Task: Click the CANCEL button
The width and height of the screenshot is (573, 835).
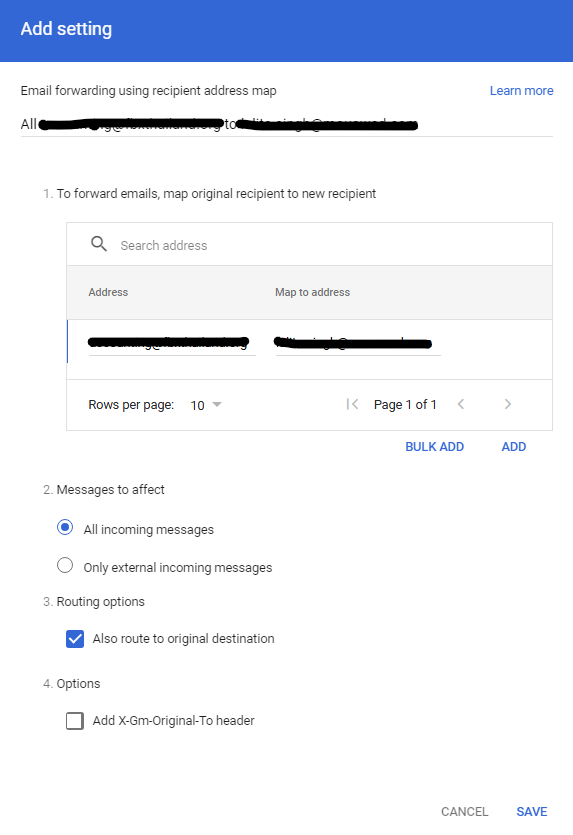Action: point(464,812)
